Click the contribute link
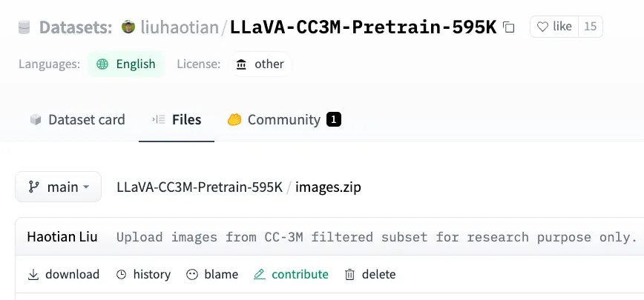The image size is (644, 300). point(291,274)
